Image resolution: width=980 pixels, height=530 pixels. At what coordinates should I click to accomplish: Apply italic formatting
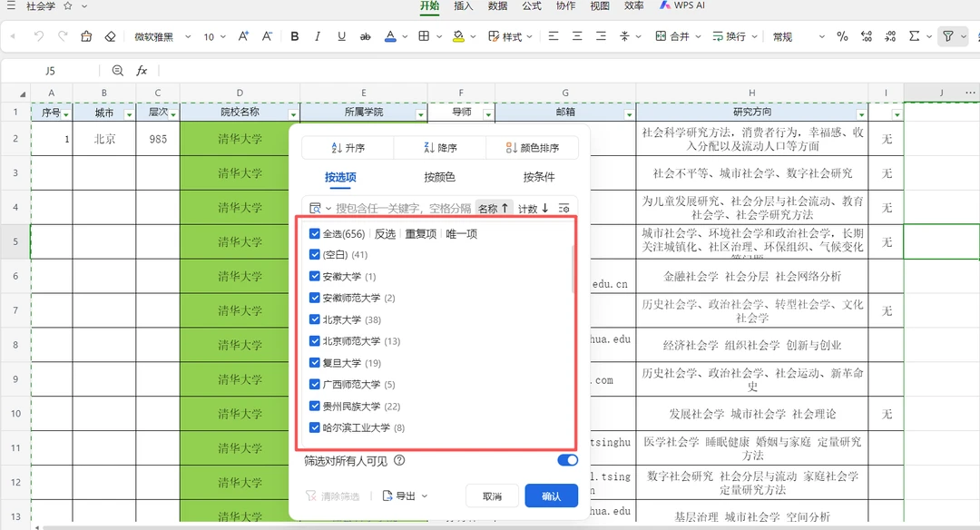pos(318,37)
